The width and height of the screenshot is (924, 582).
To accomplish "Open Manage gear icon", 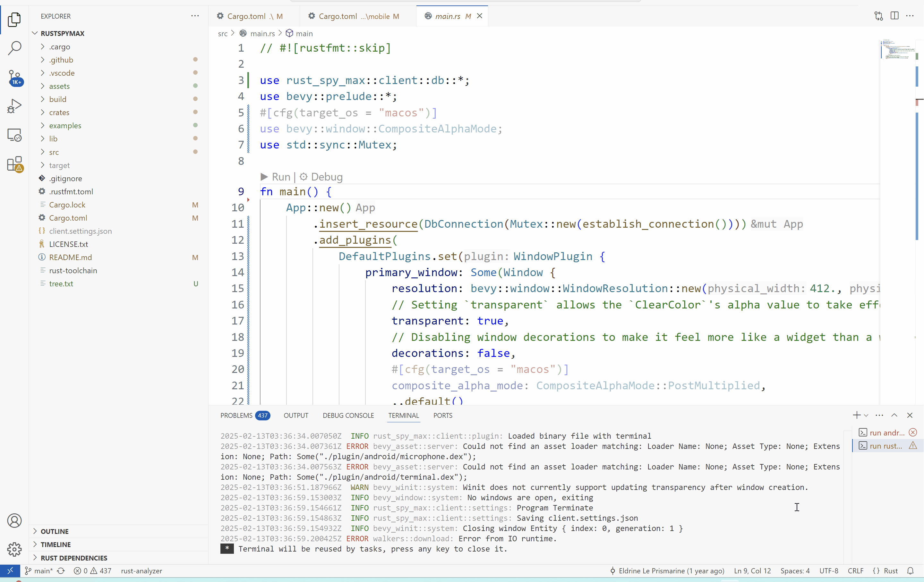I will coord(14,549).
